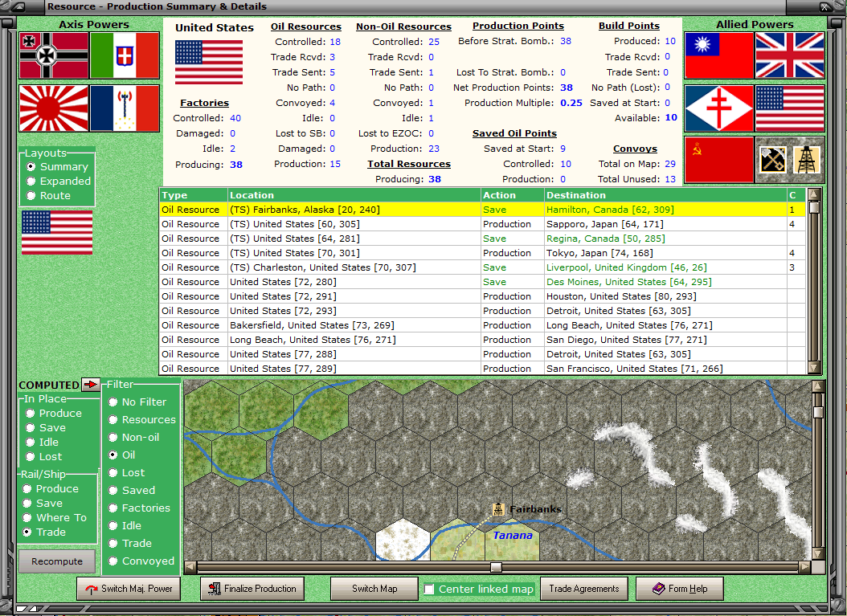Viewport: 847px width, 616px height.
Task: Select the German flag under Axis Powers
Action: click(x=54, y=55)
